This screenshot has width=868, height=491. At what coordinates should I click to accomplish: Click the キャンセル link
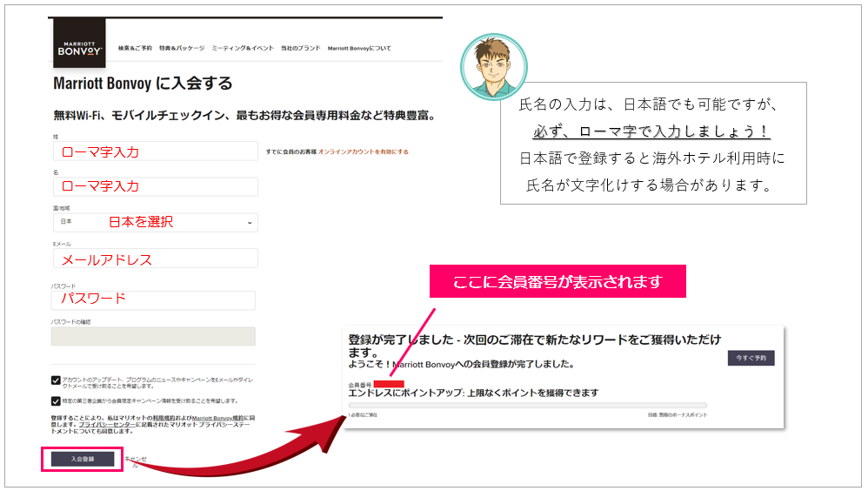[x=136, y=461]
